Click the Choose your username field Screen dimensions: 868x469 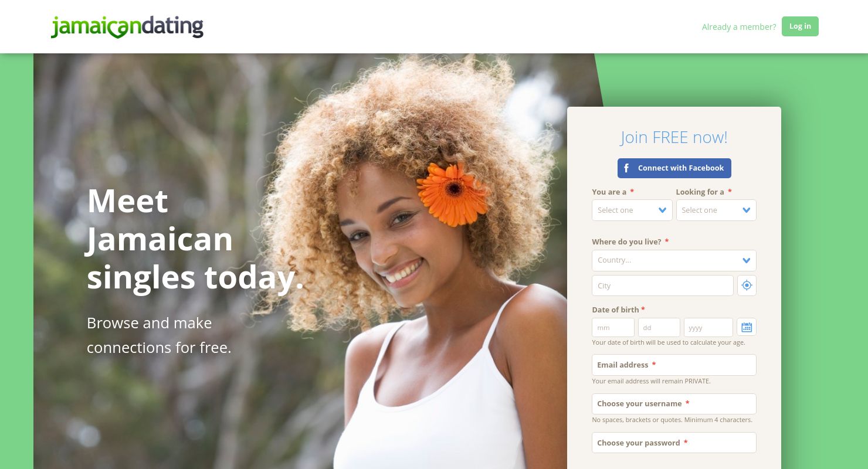(674, 404)
